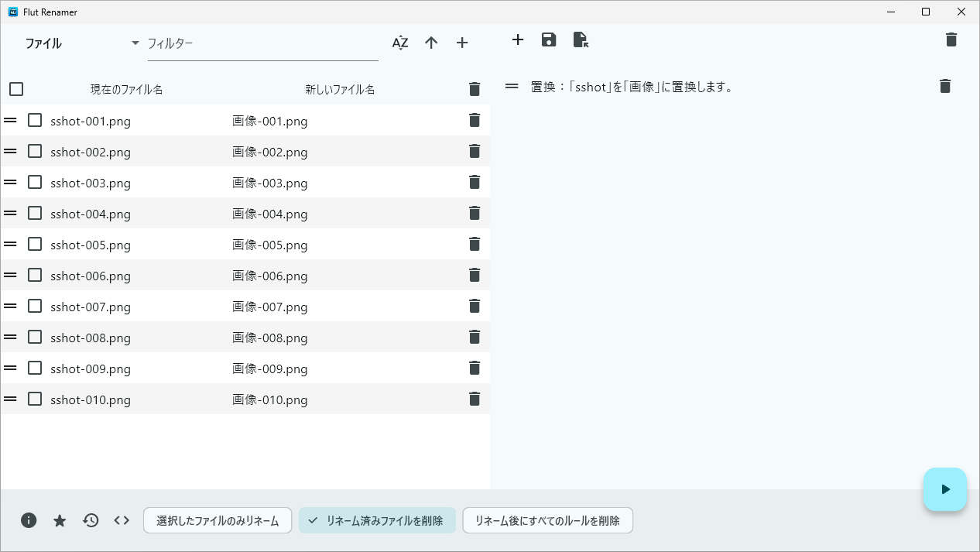
Task: Delete all rules with the top-right trash icon
Action: (x=951, y=39)
